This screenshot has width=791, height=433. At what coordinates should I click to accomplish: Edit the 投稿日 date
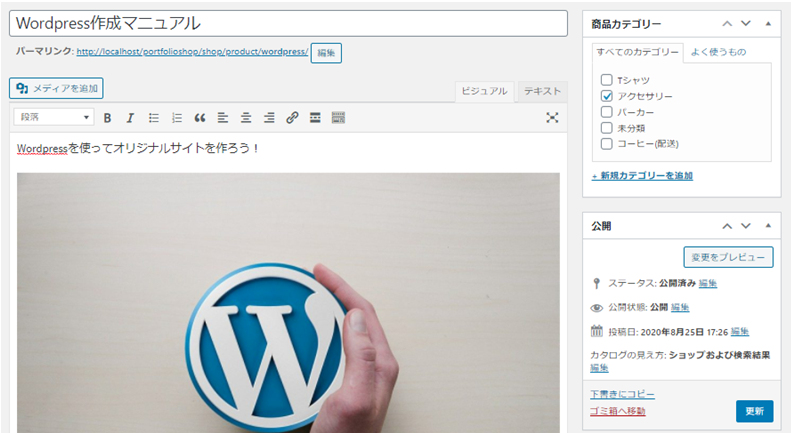(740, 332)
